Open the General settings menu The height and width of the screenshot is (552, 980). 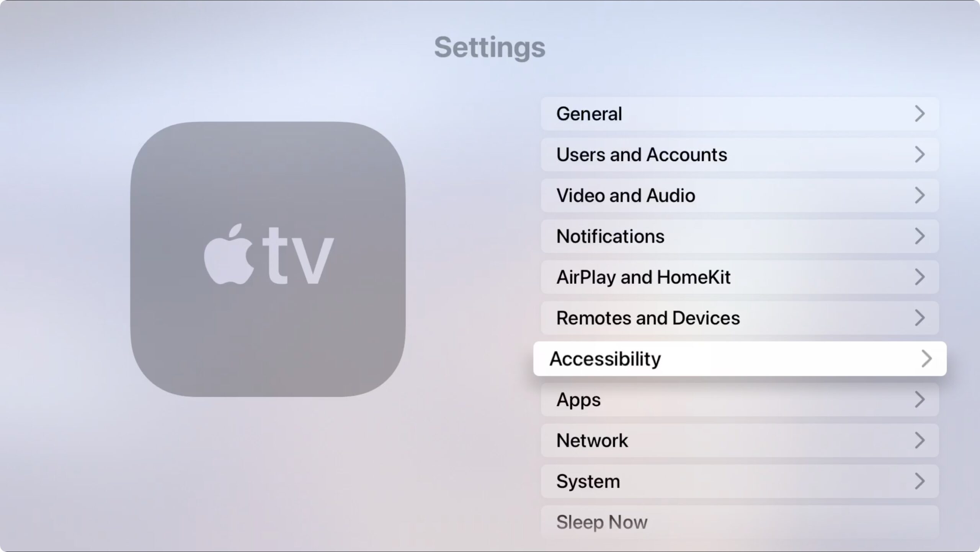click(x=740, y=113)
